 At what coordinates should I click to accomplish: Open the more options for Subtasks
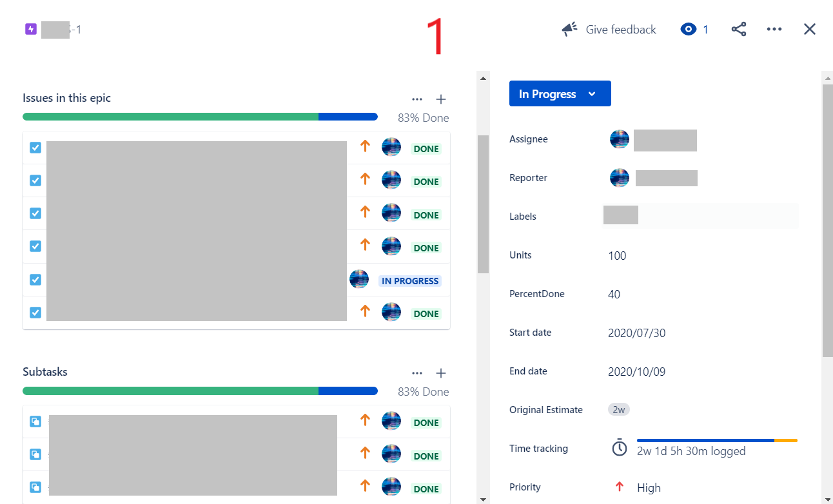(417, 373)
